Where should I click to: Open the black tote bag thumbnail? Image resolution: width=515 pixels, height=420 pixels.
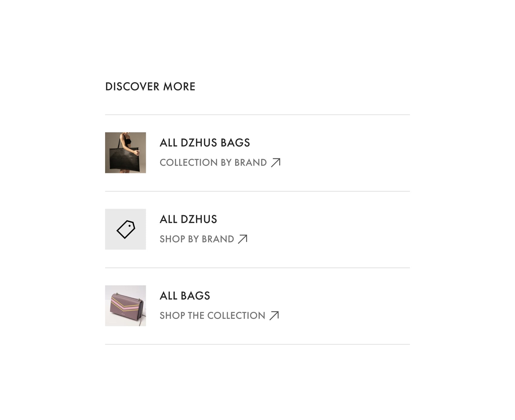click(125, 153)
